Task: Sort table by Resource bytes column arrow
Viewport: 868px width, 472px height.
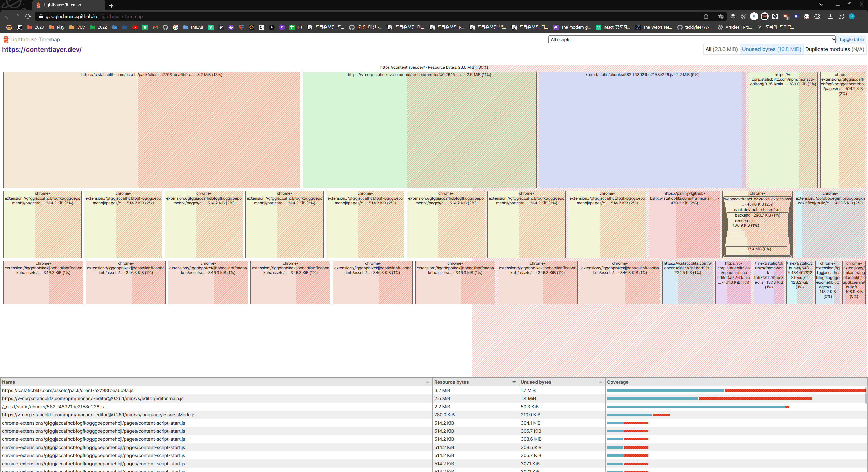Action: 514,382
